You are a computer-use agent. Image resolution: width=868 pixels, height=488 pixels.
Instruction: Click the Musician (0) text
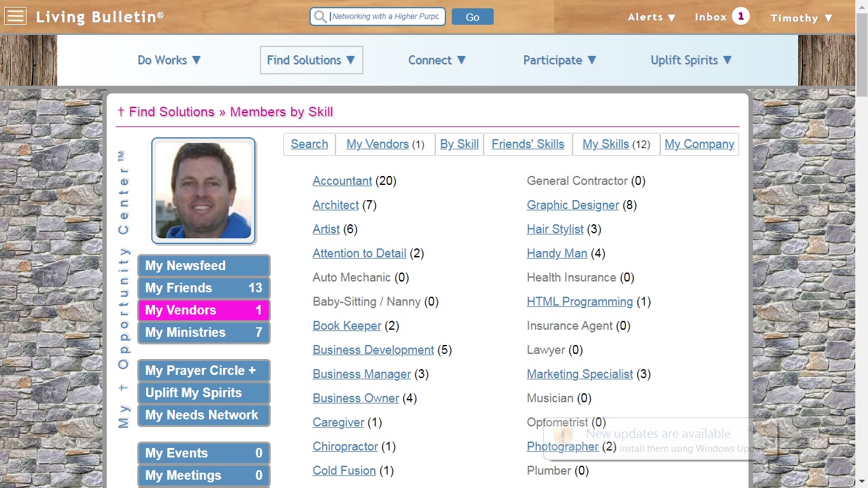click(559, 398)
